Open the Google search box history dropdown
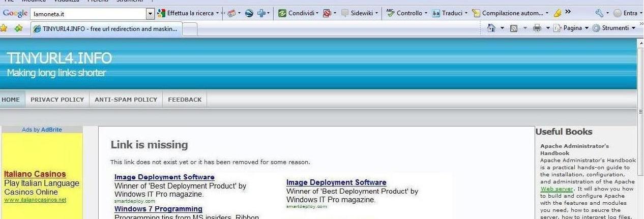This screenshot has width=644, height=219. (150, 14)
